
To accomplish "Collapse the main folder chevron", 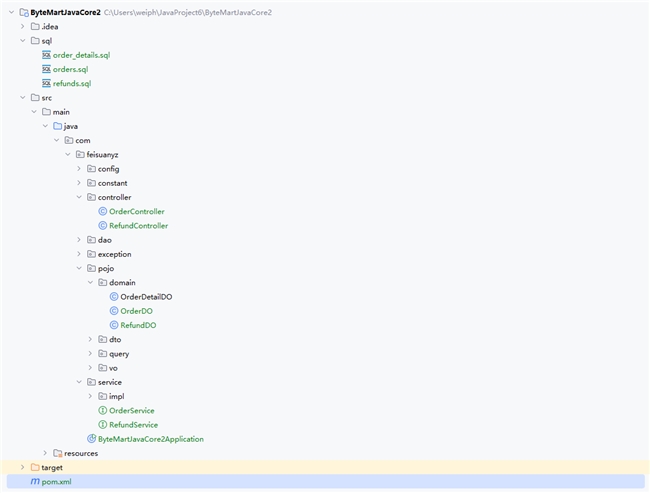I will pyautogui.click(x=34, y=112).
